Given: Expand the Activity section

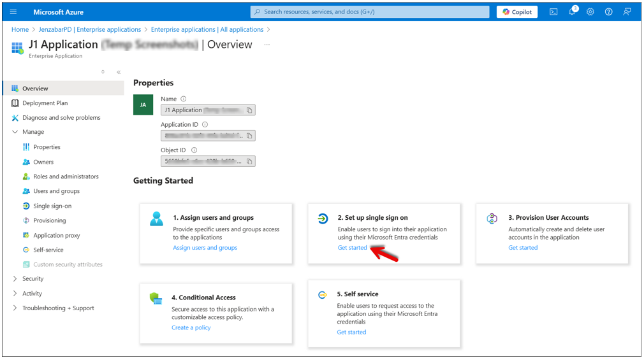Looking at the screenshot, I should (x=15, y=294).
